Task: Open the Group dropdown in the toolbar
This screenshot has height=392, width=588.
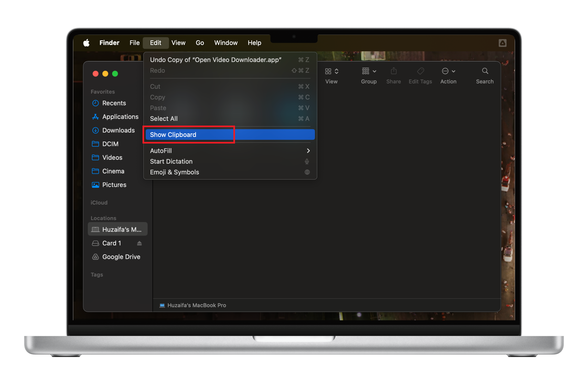Action: 369,71
